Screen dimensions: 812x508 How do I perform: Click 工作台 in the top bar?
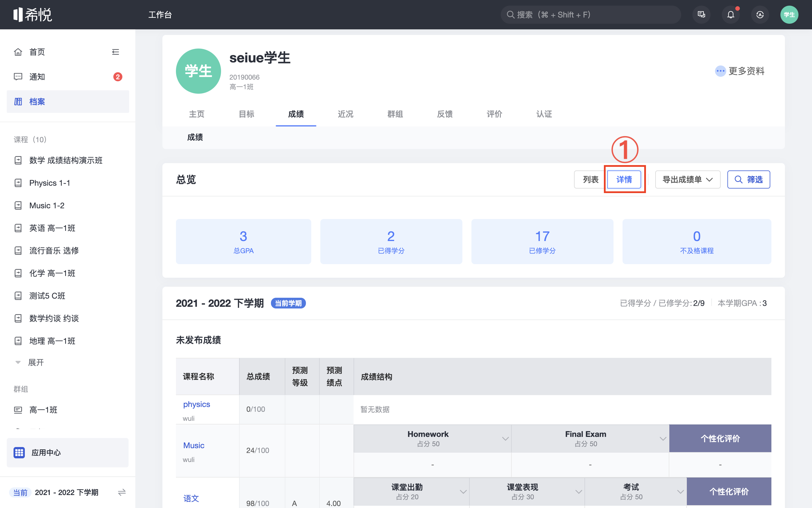pyautogui.click(x=160, y=14)
